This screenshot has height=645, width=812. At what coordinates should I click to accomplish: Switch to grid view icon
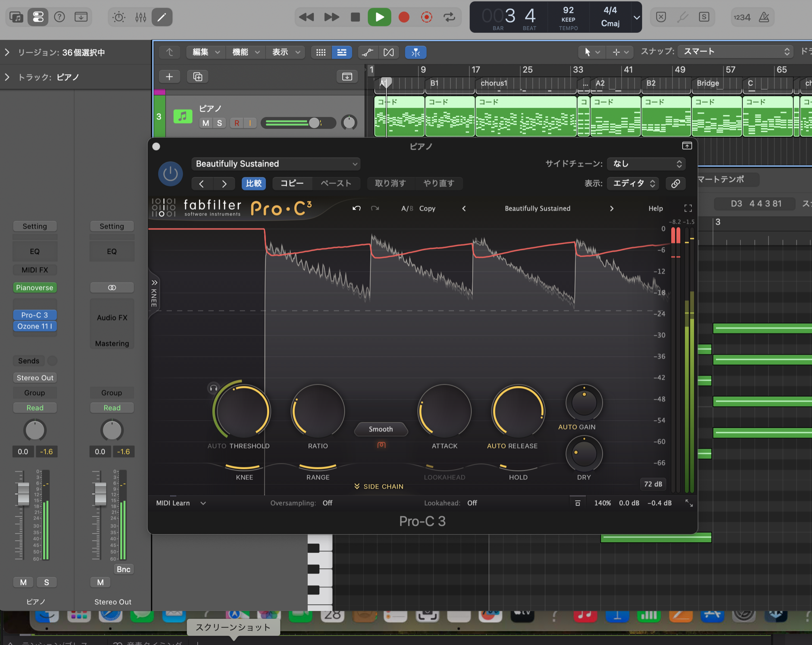321,52
